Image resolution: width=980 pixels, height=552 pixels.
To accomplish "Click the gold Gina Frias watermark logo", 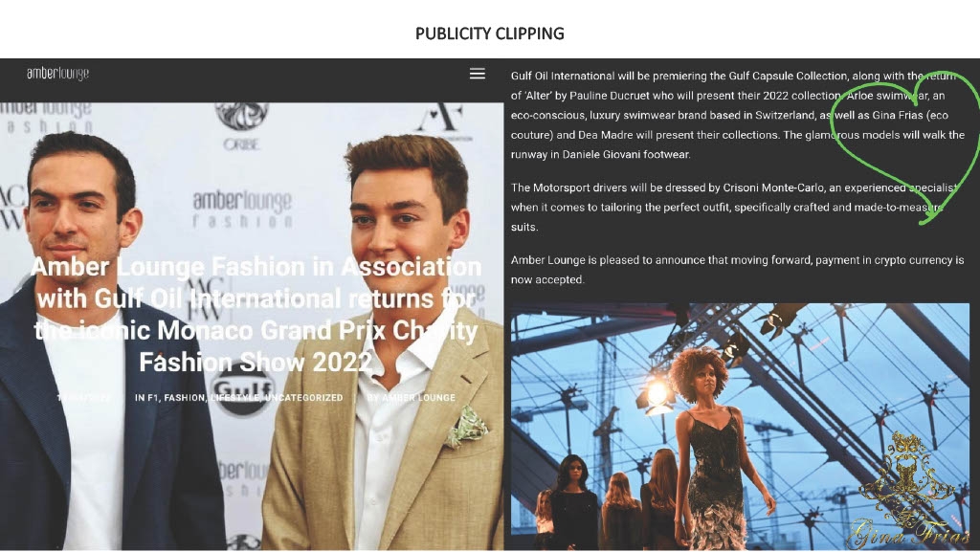I will click(909, 490).
